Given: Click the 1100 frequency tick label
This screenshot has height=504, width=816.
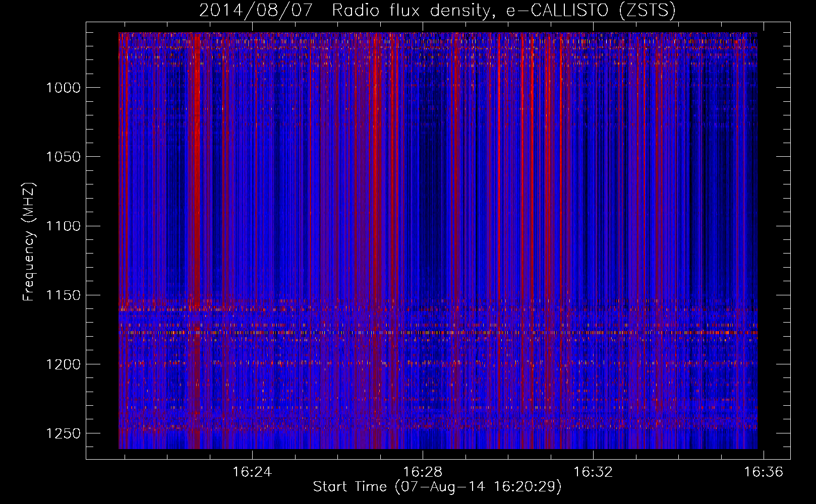Looking at the screenshot, I should pos(63,226).
